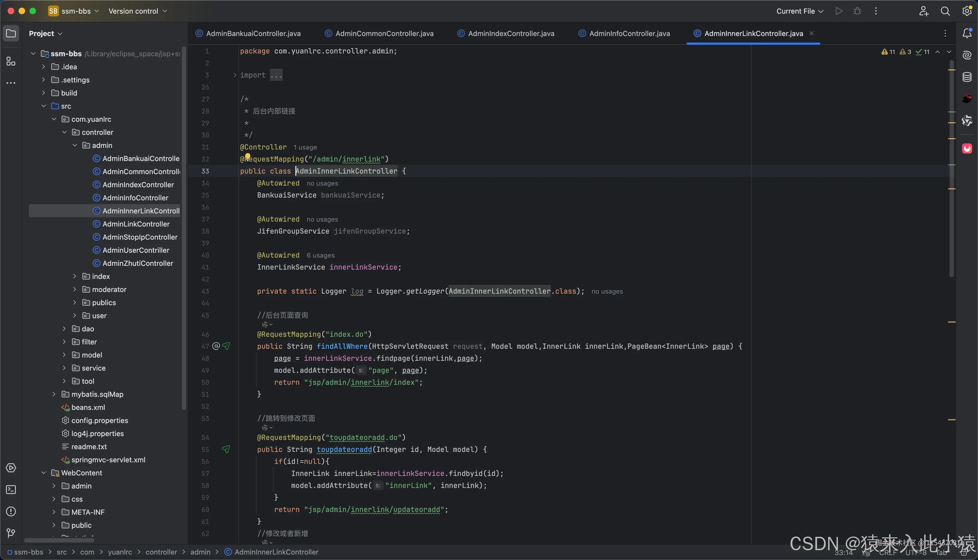Screen dimensions: 978x560
Task: Open the Notifications bell icon
Action: tap(967, 34)
